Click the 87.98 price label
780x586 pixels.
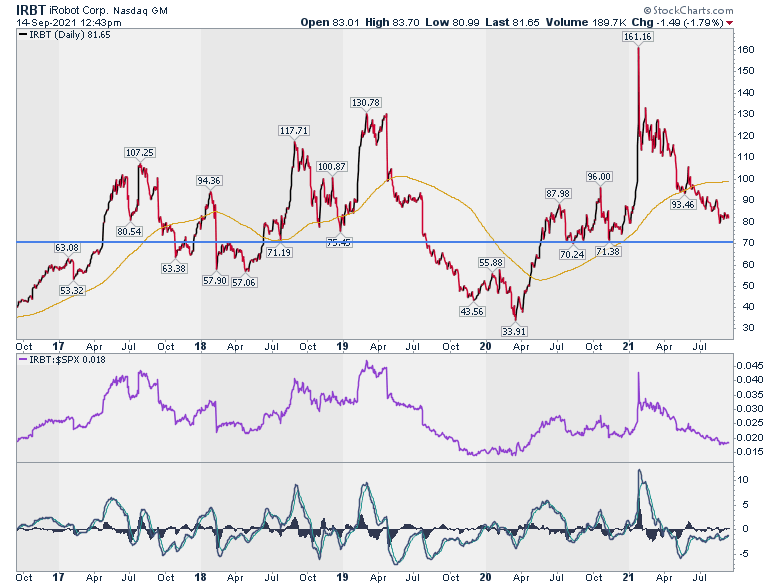pos(558,194)
